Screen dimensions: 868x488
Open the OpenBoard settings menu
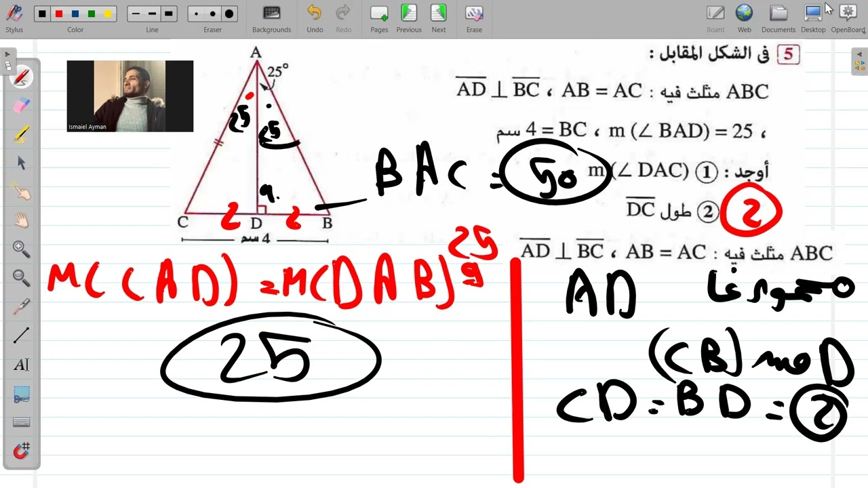848,18
